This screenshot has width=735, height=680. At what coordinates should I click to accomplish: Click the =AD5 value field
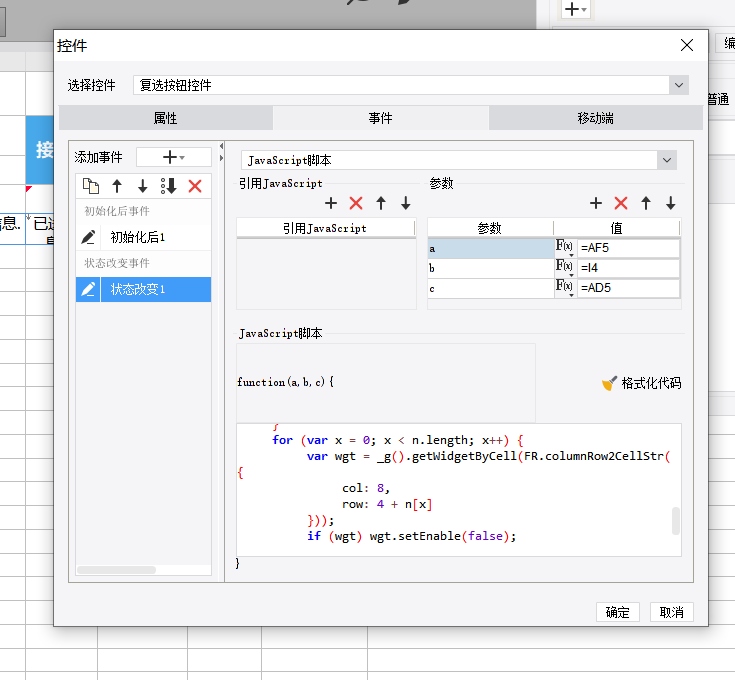[x=628, y=288]
